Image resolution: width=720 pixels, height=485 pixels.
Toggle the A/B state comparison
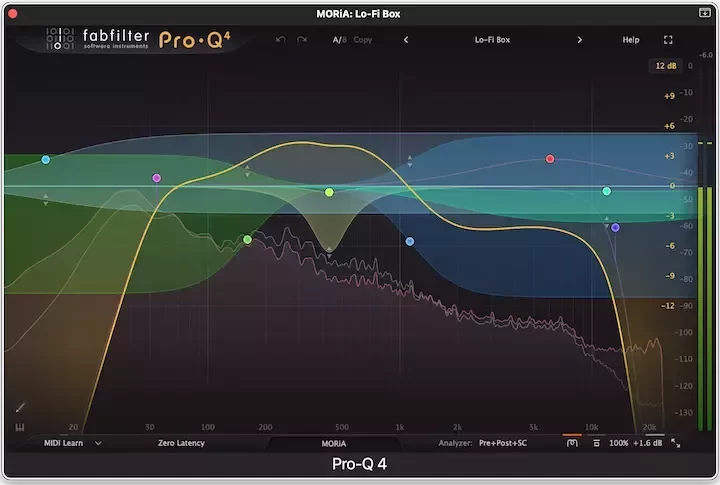tap(340, 40)
